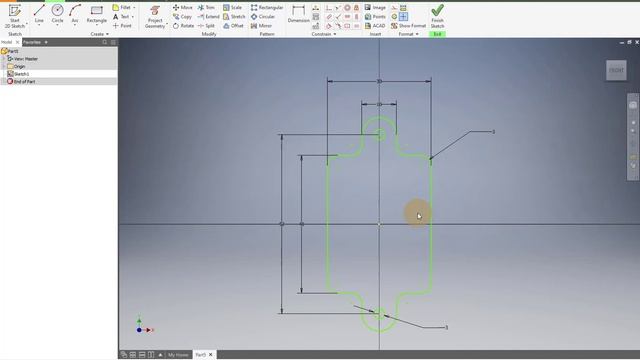Click the browser search icon

click(x=104, y=42)
